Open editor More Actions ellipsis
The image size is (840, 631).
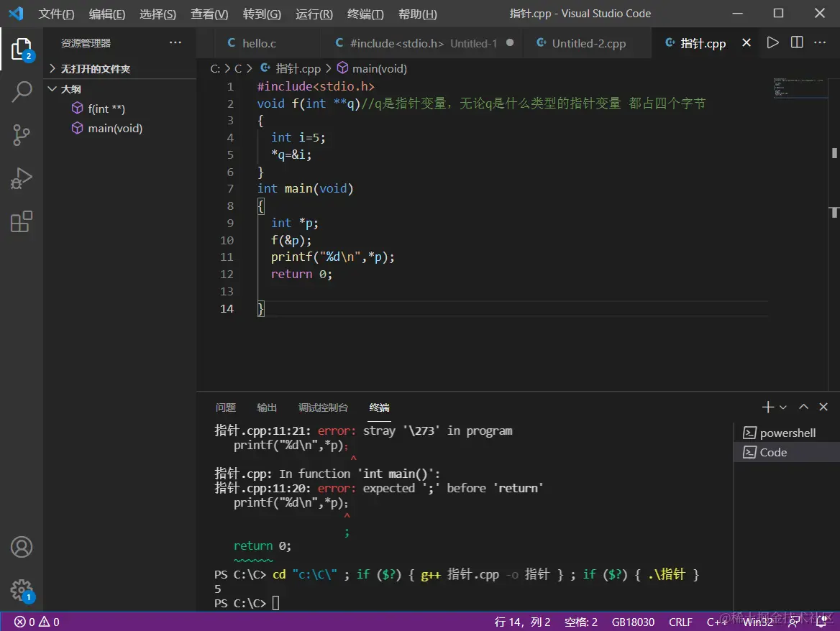[x=820, y=43]
